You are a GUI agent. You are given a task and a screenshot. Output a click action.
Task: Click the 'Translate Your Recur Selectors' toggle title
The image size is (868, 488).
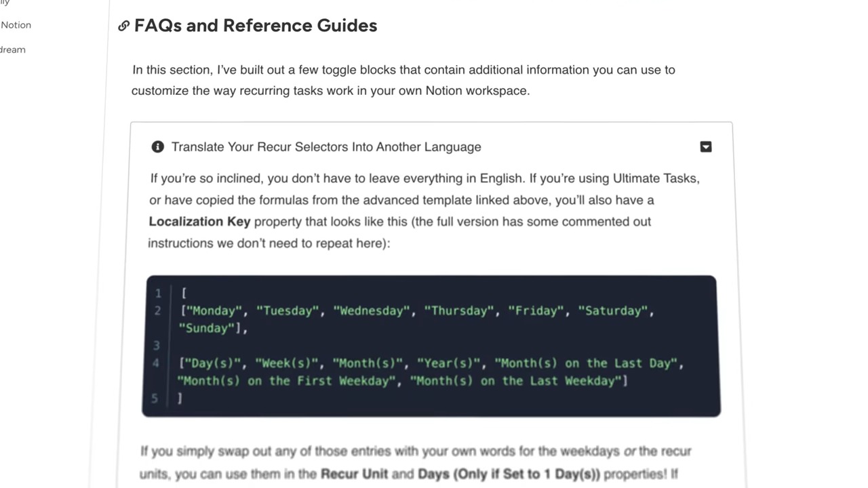click(x=325, y=147)
